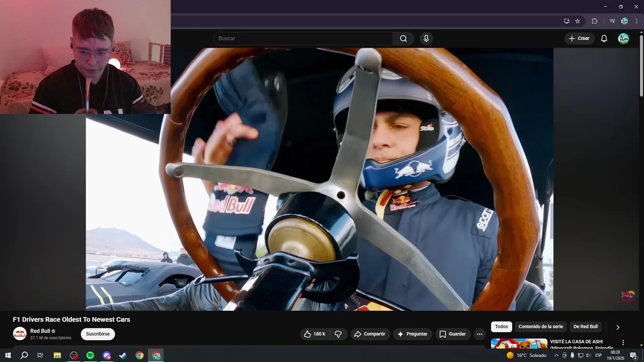Open Discord from taskbar
Screen dimensions: 644x362
107,355
